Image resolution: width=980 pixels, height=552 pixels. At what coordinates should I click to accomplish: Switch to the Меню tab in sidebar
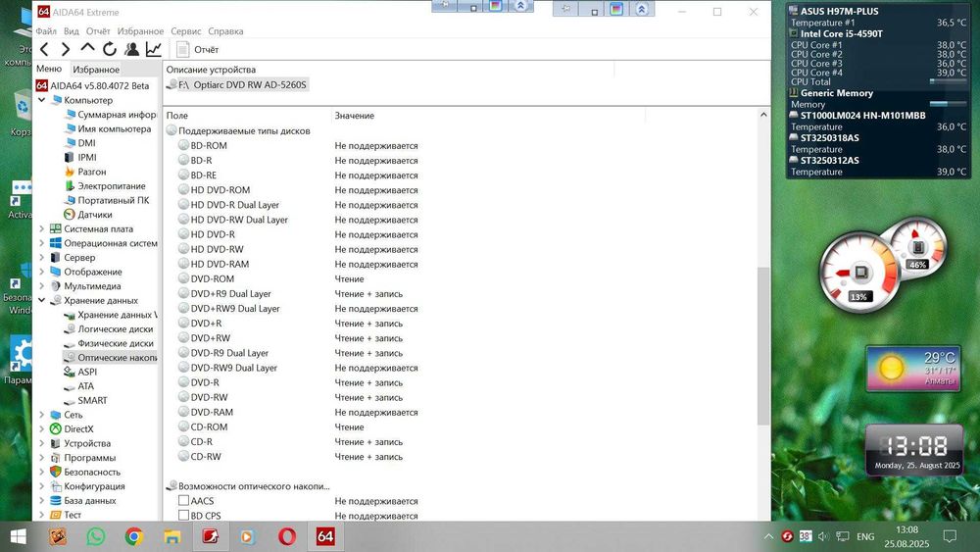tap(49, 69)
